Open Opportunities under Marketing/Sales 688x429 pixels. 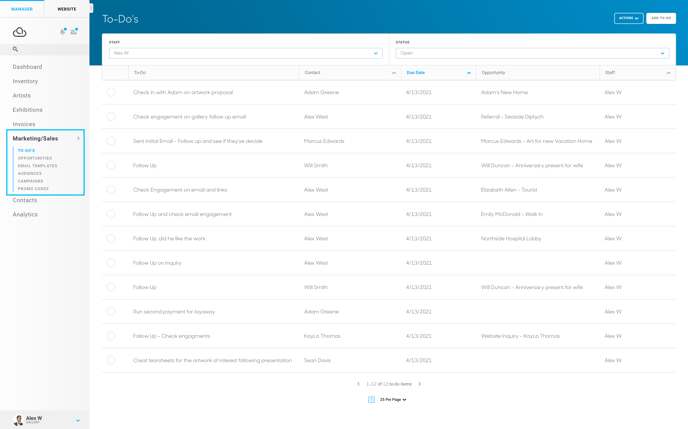35,158
